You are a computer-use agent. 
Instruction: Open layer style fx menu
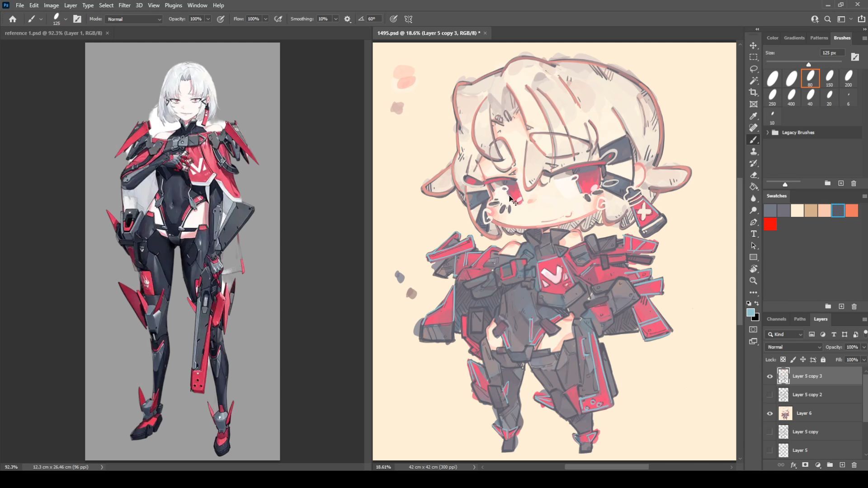[793, 465]
